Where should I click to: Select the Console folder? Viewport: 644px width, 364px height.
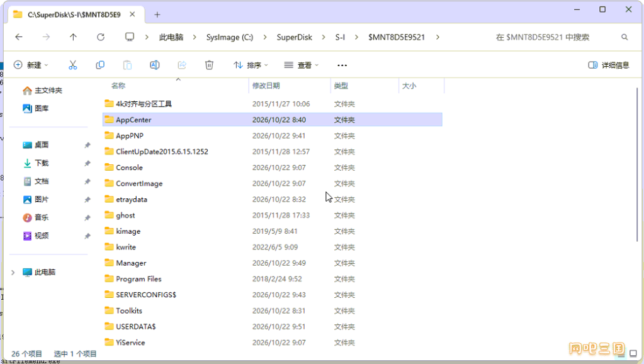pos(273,168)
